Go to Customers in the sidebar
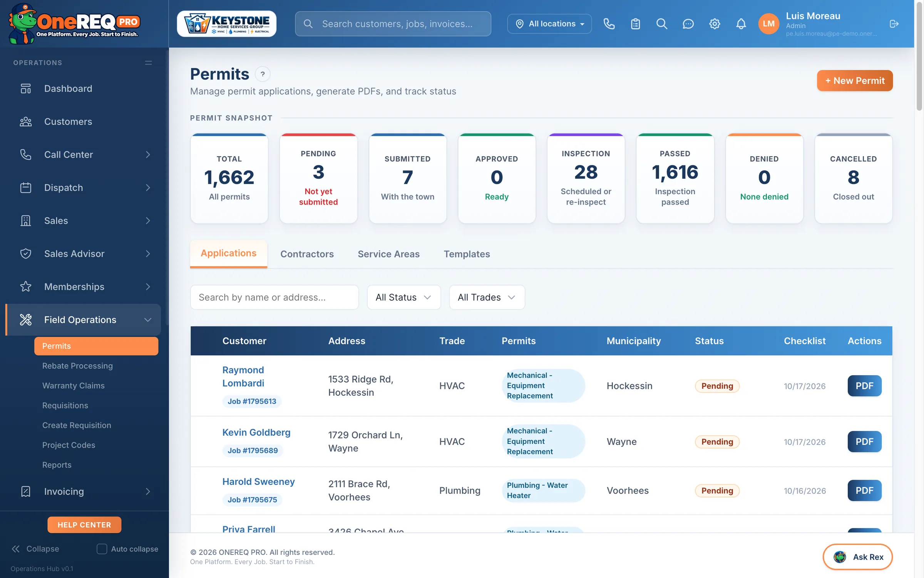Viewport: 924px width, 578px height. (83, 122)
